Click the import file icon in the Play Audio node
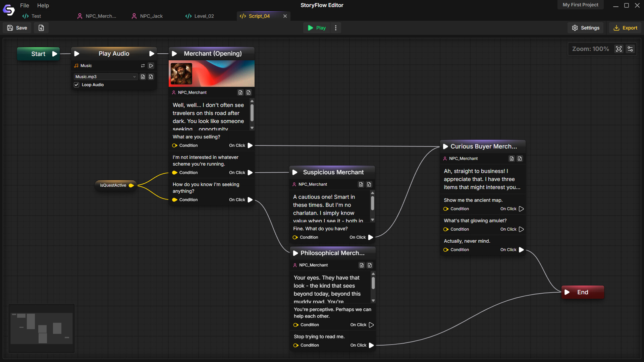 click(x=151, y=77)
